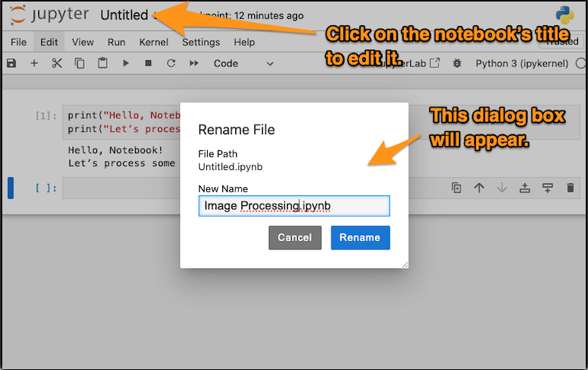Click the Untitled notebook title
This screenshot has width=588, height=370.
tap(124, 15)
